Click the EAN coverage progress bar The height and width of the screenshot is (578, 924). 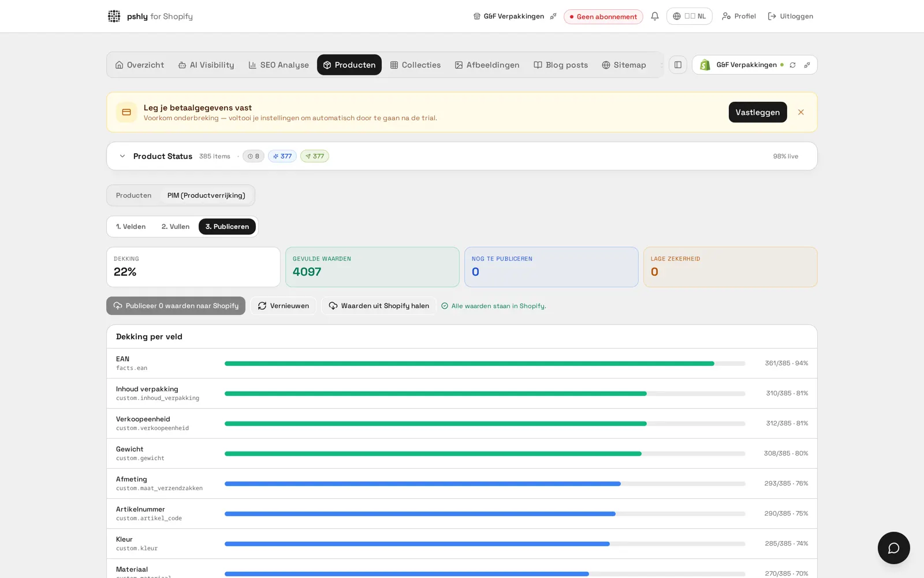(x=485, y=364)
